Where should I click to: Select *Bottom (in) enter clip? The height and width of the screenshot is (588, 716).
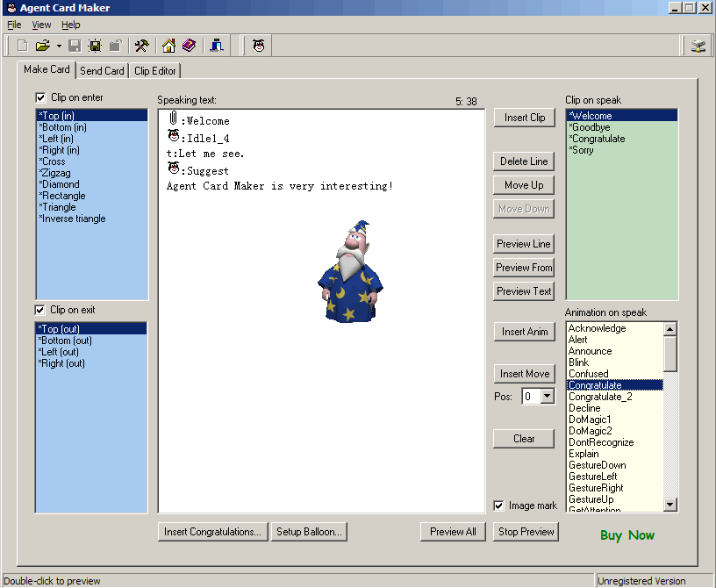pos(92,127)
